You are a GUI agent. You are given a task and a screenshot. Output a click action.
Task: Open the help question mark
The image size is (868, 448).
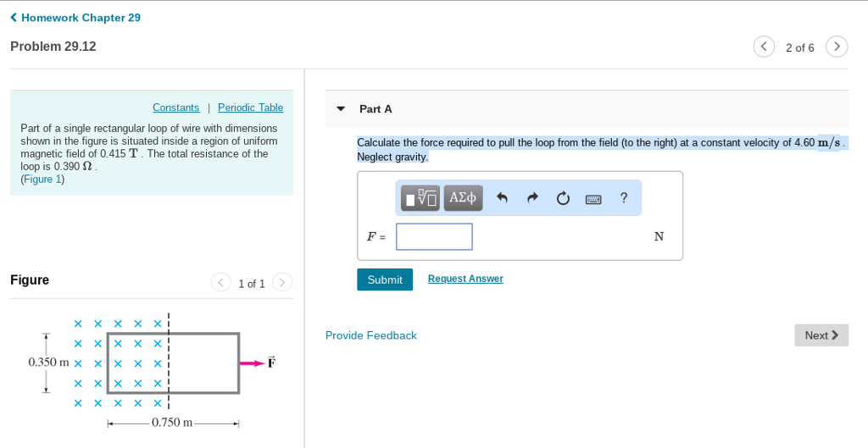point(624,197)
